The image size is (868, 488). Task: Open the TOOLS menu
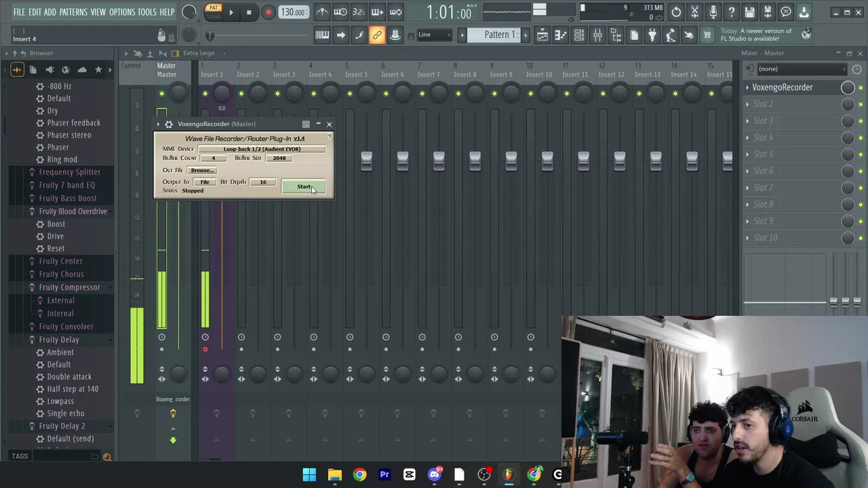(147, 12)
